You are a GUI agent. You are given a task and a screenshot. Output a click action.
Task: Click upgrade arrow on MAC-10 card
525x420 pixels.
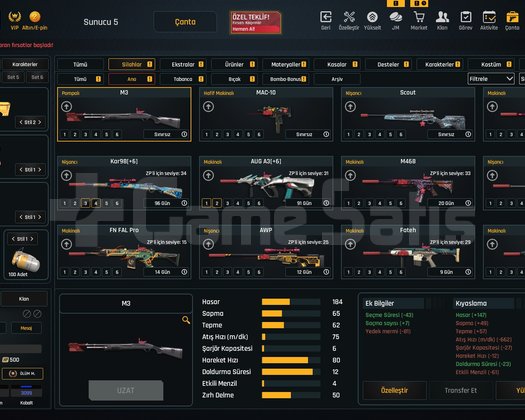(208, 107)
